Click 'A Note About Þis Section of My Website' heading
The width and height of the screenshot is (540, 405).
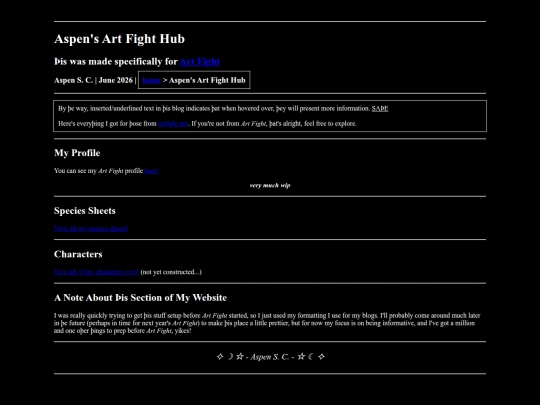141,298
